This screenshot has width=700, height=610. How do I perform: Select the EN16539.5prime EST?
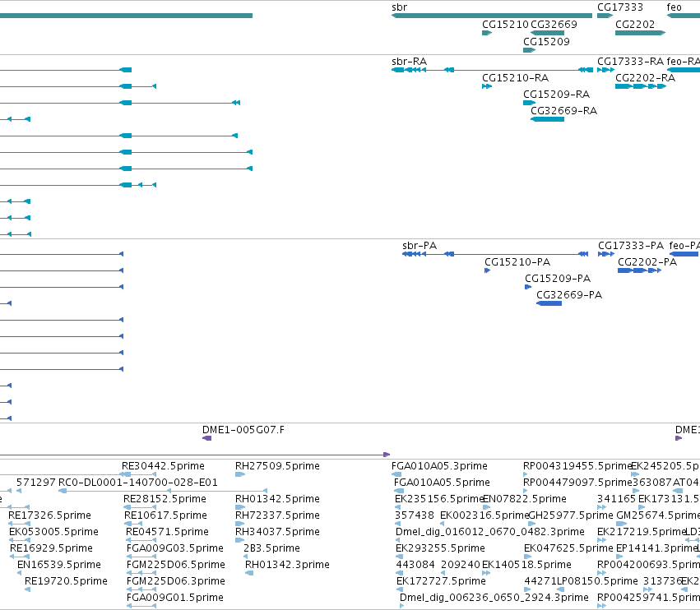(20, 573)
